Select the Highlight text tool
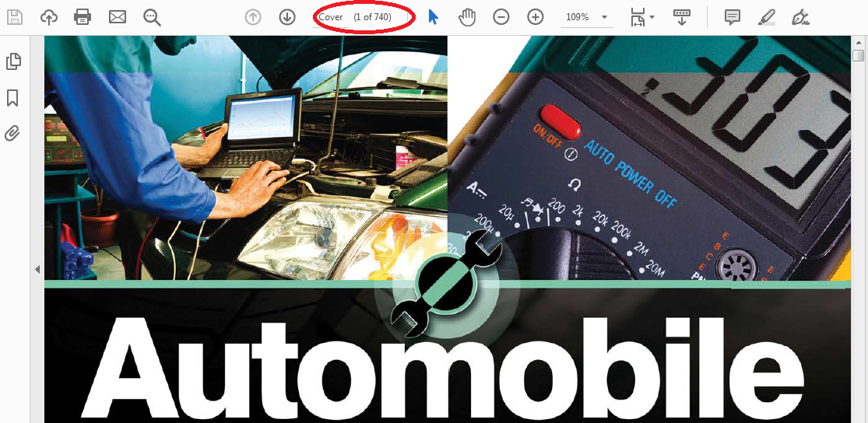The width and height of the screenshot is (868, 423). tap(766, 17)
